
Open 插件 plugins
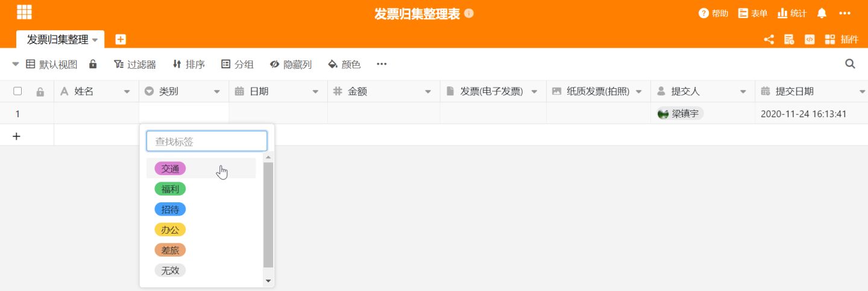[x=841, y=39]
